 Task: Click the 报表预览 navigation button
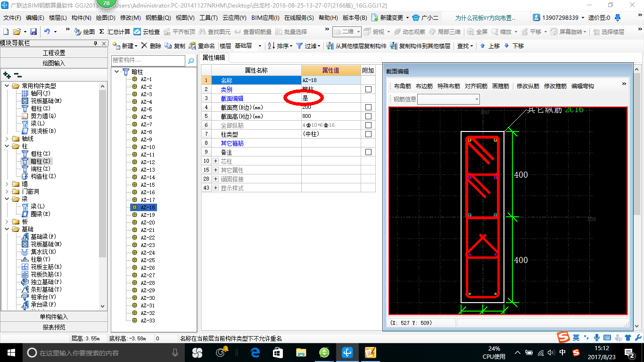tap(54, 327)
